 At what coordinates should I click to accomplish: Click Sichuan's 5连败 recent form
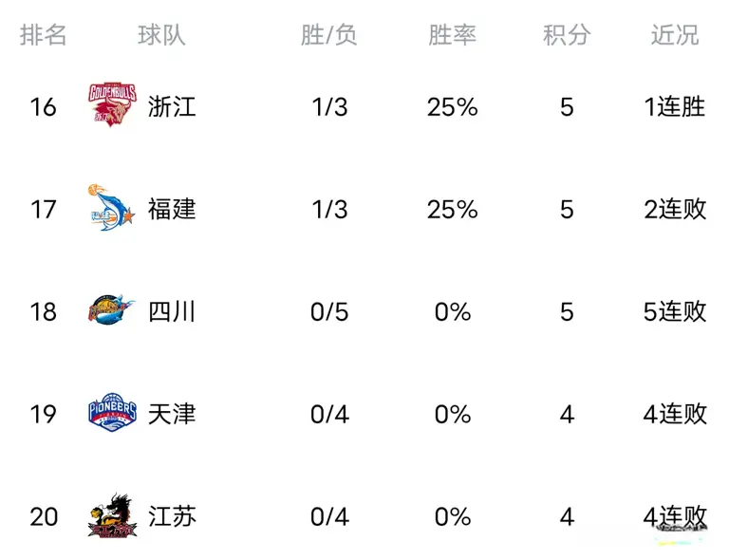click(675, 311)
